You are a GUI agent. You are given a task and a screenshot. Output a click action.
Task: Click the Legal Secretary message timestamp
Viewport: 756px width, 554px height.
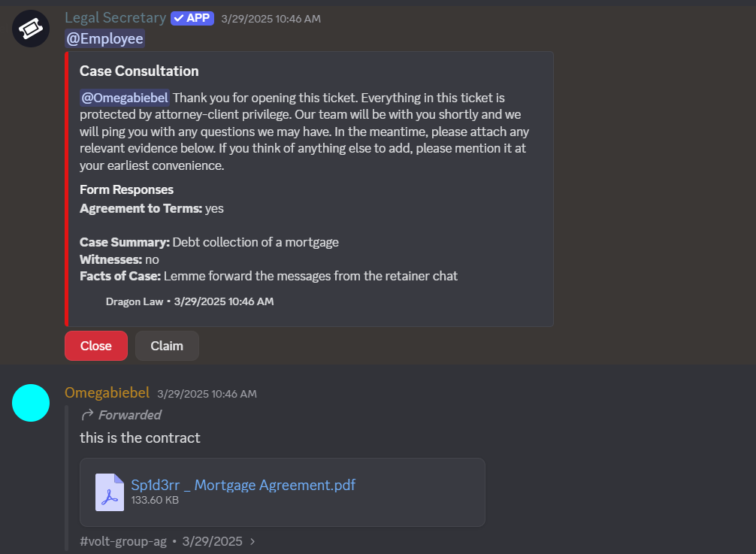point(271,19)
